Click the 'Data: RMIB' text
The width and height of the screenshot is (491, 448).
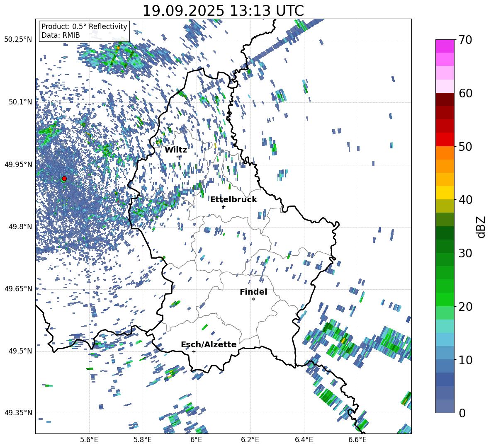(61, 35)
